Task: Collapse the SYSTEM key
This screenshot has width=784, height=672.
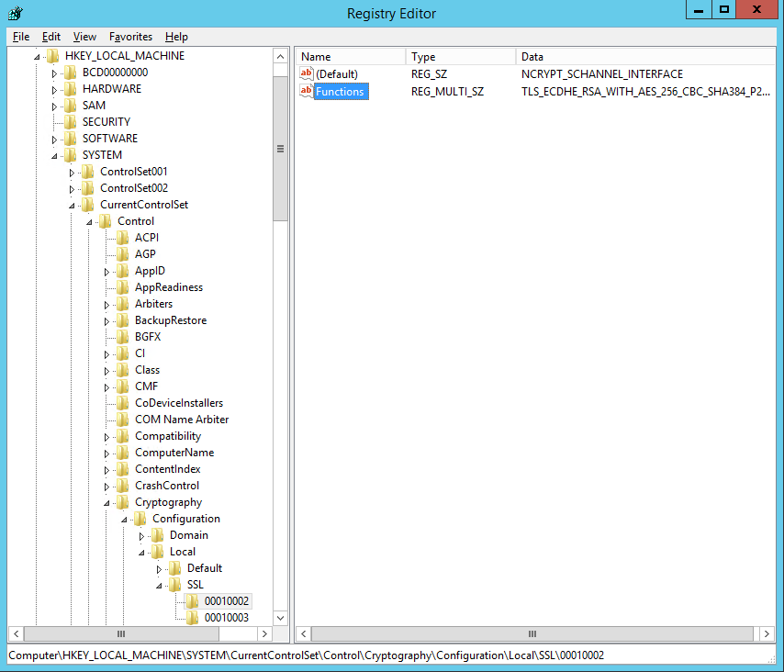Action: [x=54, y=156]
